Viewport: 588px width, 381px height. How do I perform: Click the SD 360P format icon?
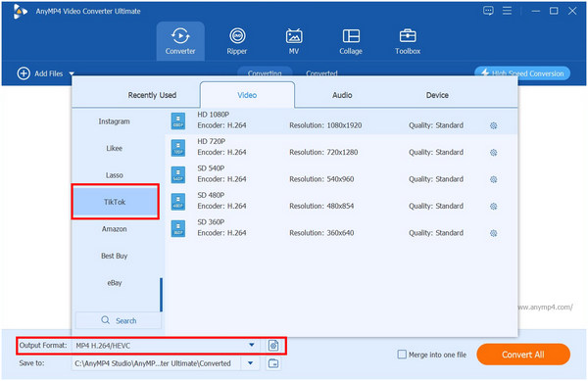pos(178,229)
